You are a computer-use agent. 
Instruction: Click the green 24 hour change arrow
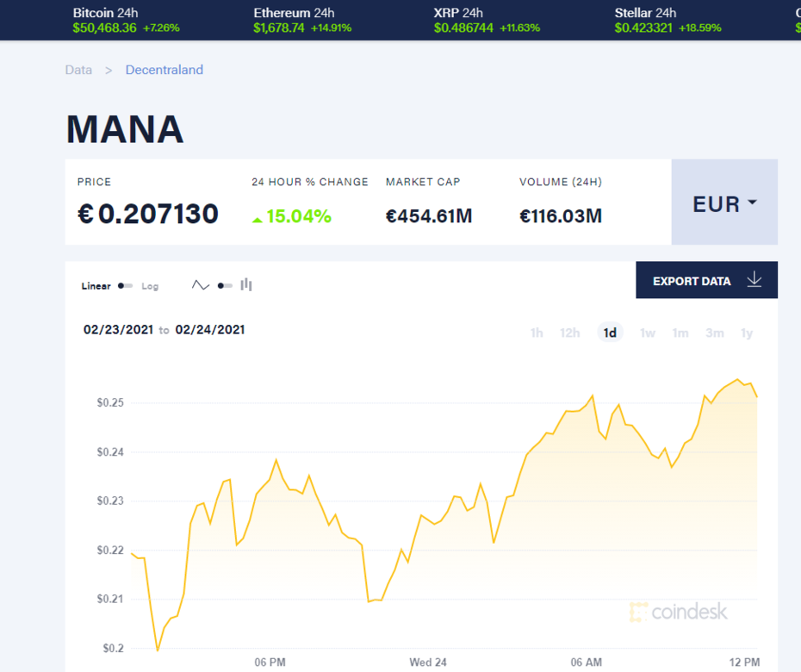[257, 220]
